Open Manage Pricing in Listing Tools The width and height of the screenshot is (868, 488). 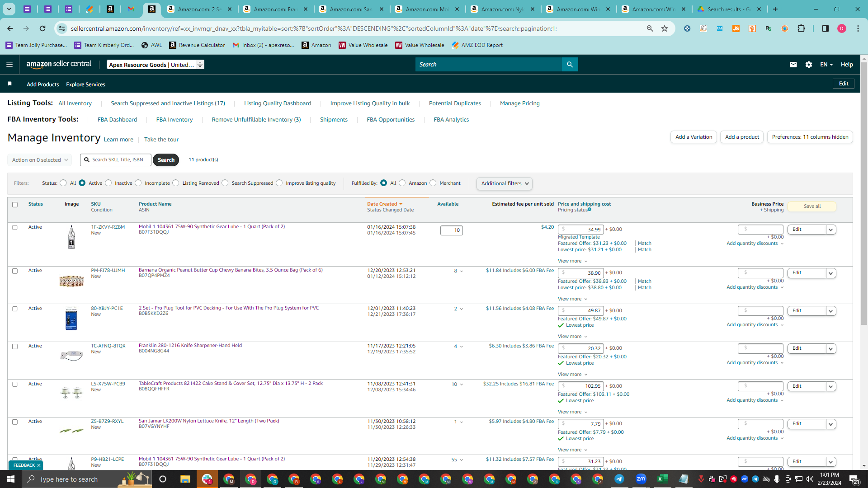point(520,103)
